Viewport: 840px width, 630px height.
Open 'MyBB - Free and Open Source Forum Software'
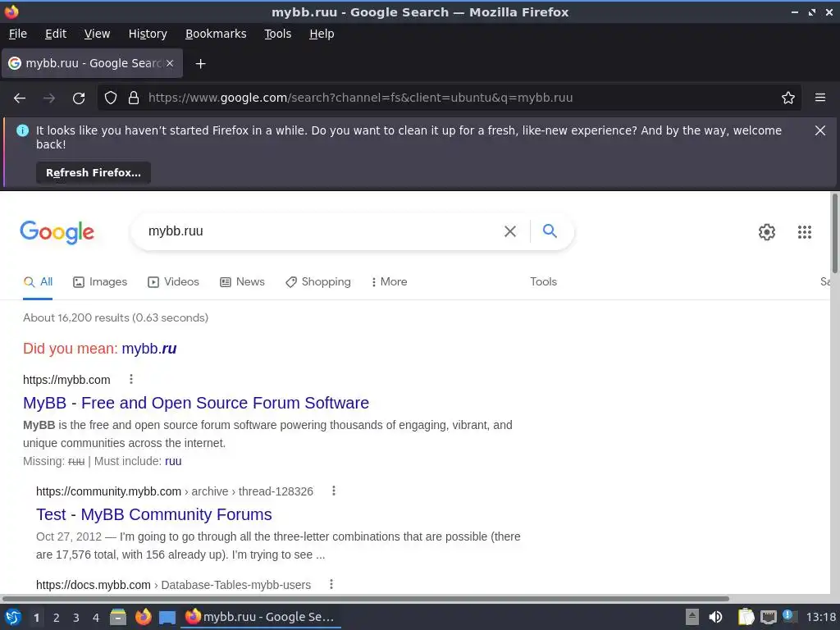[196, 403]
